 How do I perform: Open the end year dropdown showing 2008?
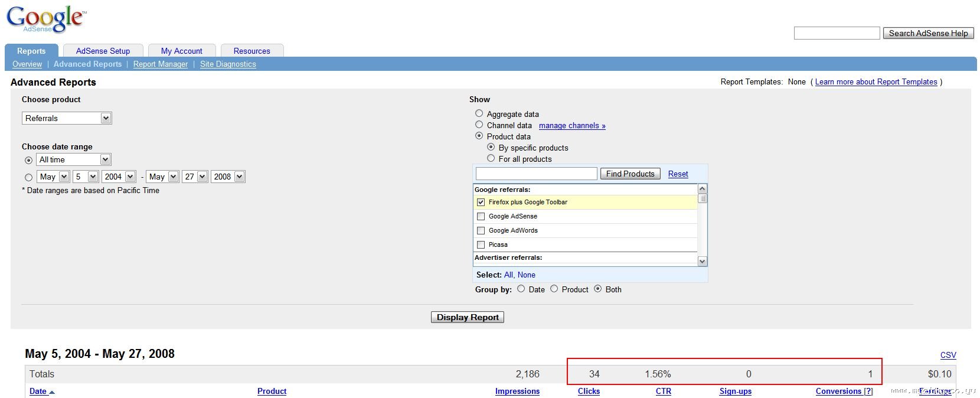pyautogui.click(x=228, y=177)
